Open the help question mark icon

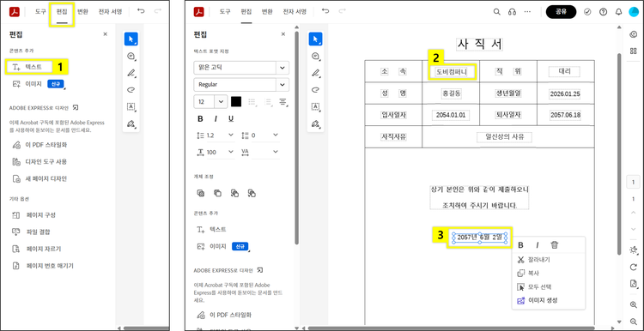pyautogui.click(x=603, y=12)
